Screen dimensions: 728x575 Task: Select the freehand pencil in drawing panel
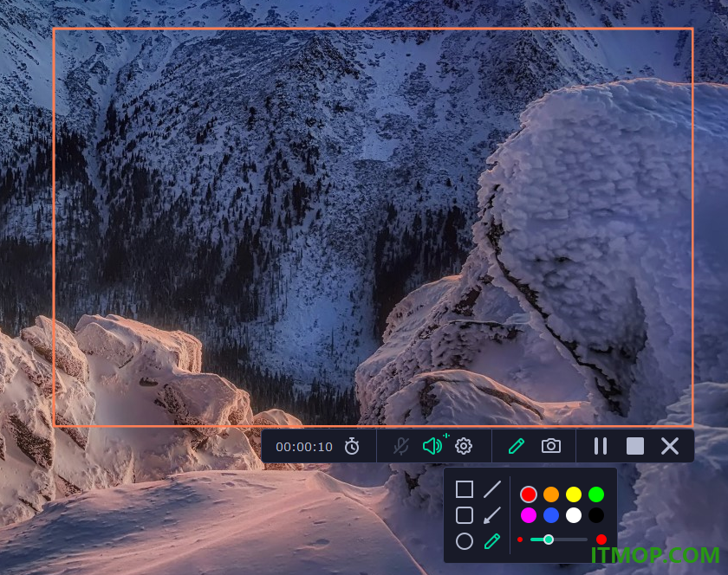tap(492, 541)
